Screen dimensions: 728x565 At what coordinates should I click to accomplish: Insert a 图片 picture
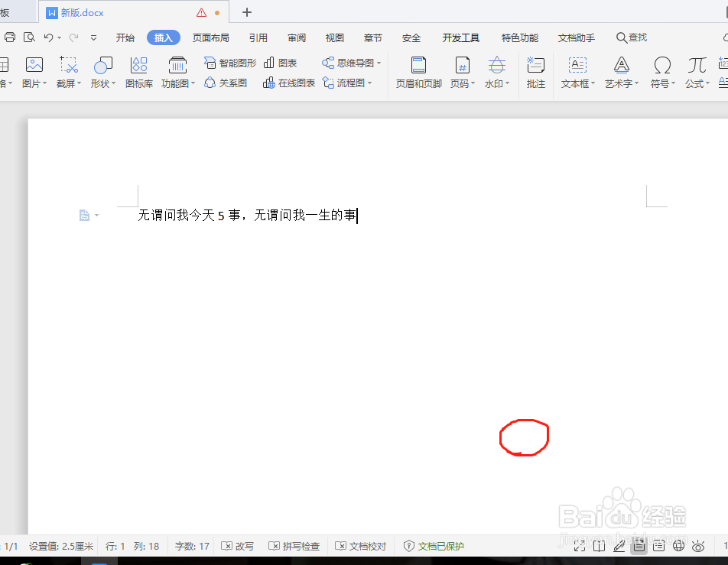click(34, 73)
